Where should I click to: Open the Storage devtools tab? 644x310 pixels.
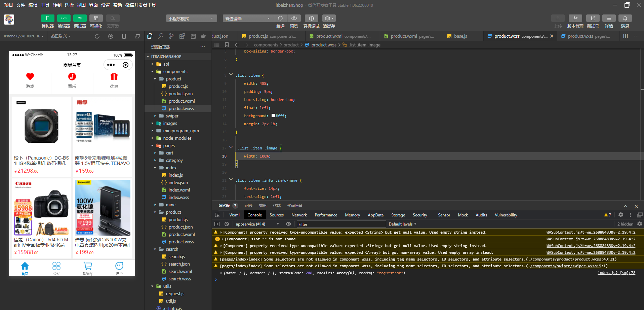398,215
